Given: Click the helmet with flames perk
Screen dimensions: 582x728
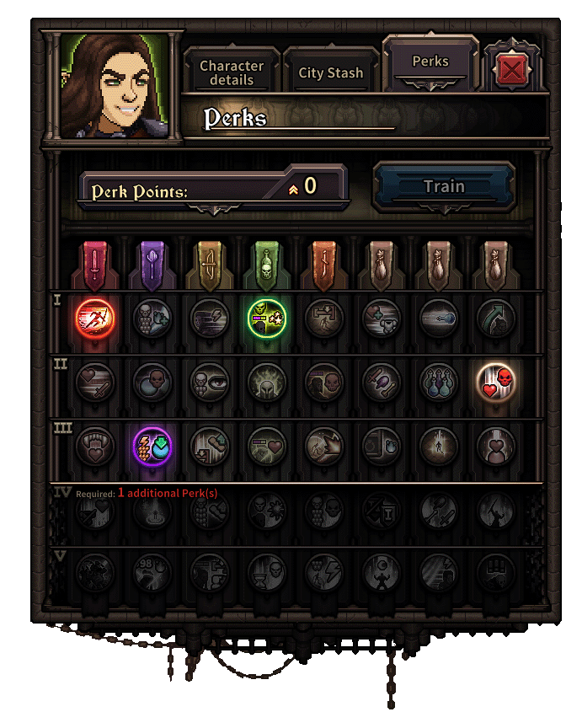Looking at the screenshot, I should [x=267, y=382].
